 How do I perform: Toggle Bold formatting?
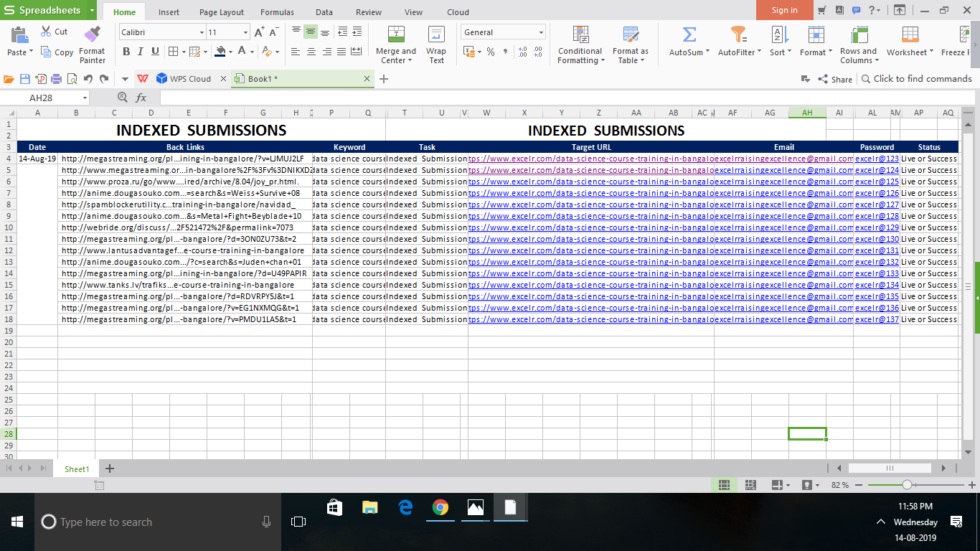(x=126, y=52)
